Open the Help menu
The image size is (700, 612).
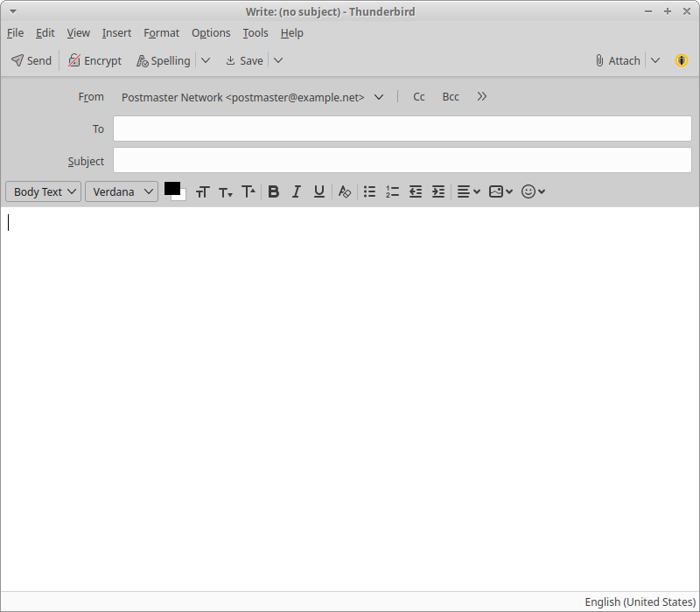292,33
